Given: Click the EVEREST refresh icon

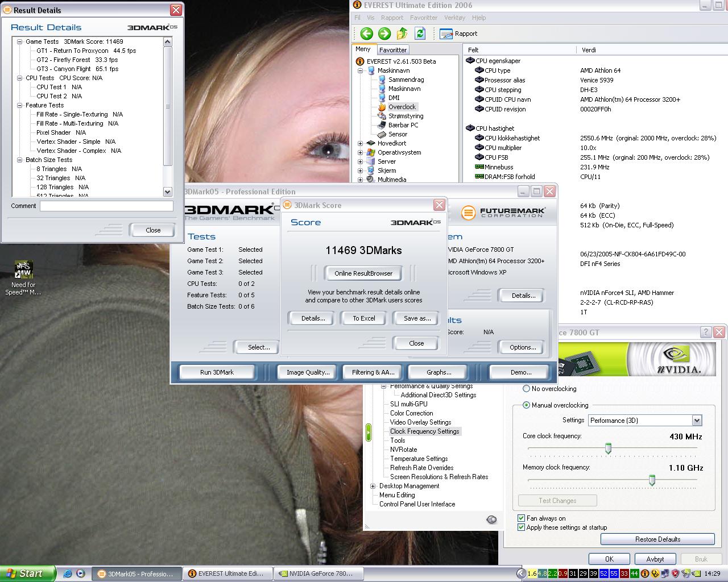Looking at the screenshot, I should tap(420, 34).
